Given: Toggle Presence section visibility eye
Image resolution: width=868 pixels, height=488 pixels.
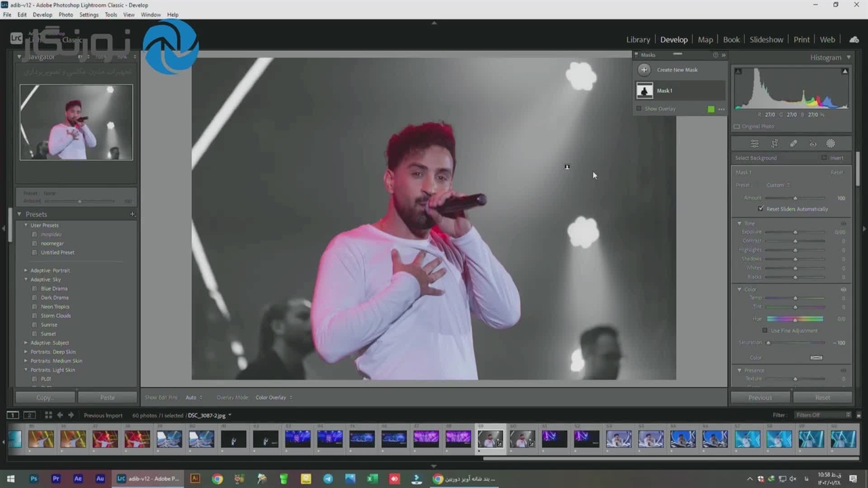Looking at the screenshot, I should pos(844,370).
